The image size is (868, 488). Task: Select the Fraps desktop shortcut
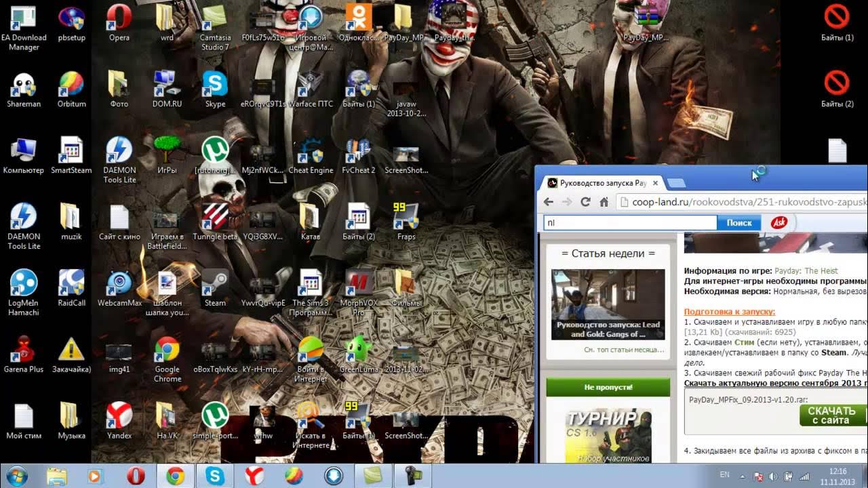tap(406, 223)
